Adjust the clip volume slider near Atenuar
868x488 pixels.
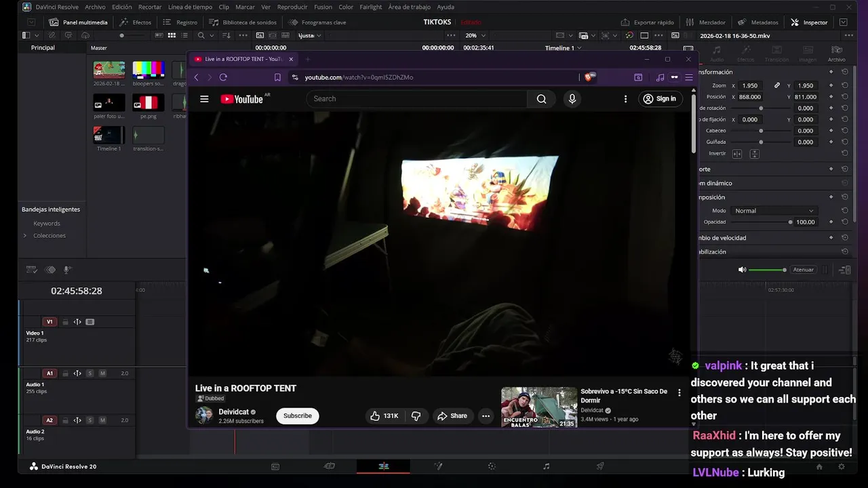(768, 270)
